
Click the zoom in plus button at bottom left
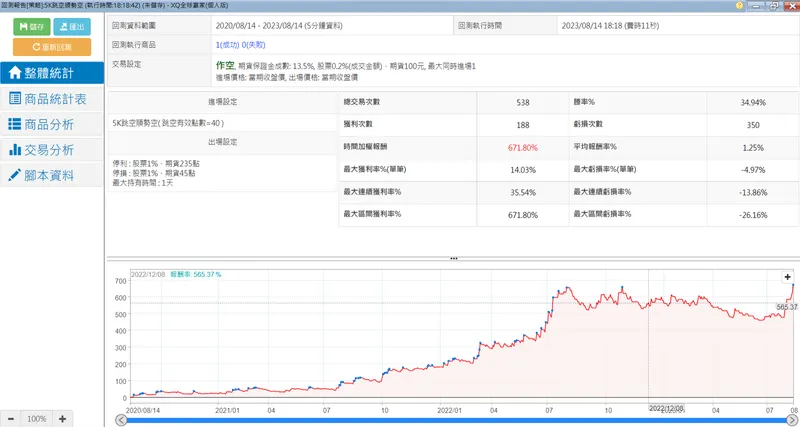[62, 419]
